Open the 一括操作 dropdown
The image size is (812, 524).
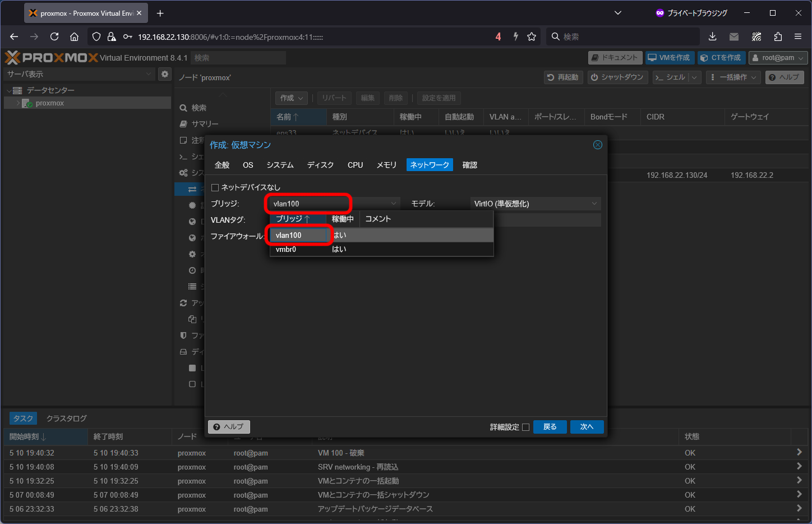(x=733, y=77)
